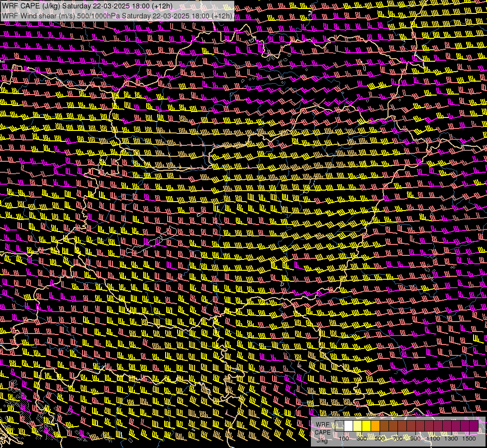Click the legend label "1500"
The image size is (487, 448).
pyautogui.click(x=469, y=439)
